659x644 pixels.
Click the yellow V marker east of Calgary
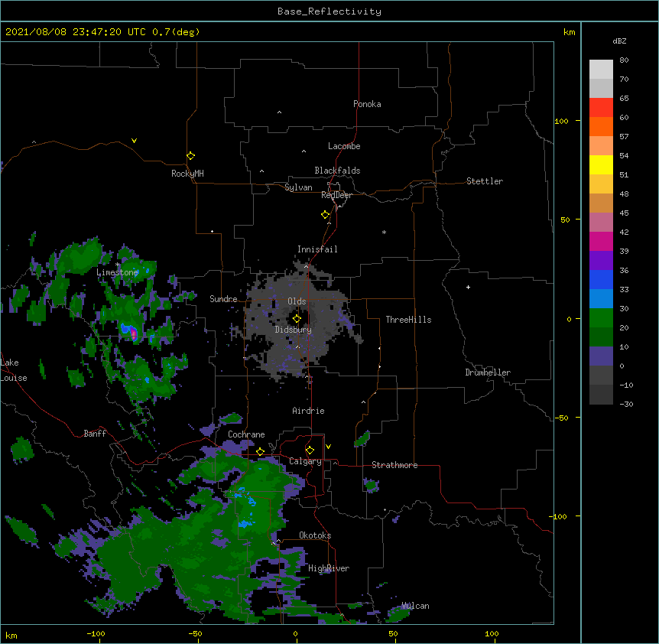coord(328,447)
